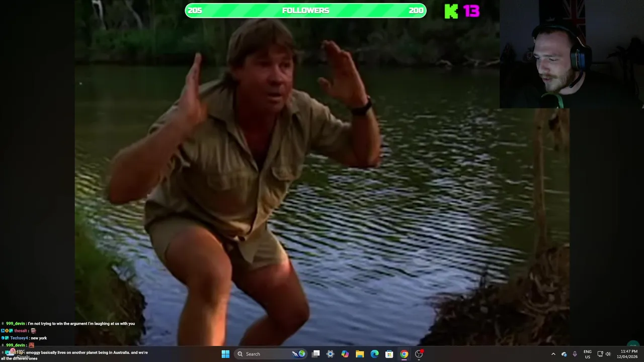
Task: Open the OneDrive tray icon
Action: click(x=564, y=354)
